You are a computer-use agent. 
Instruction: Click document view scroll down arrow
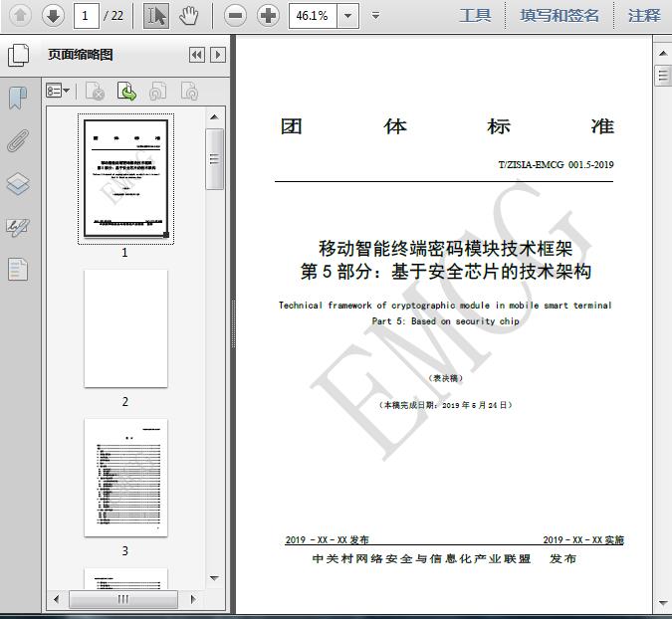tap(663, 603)
